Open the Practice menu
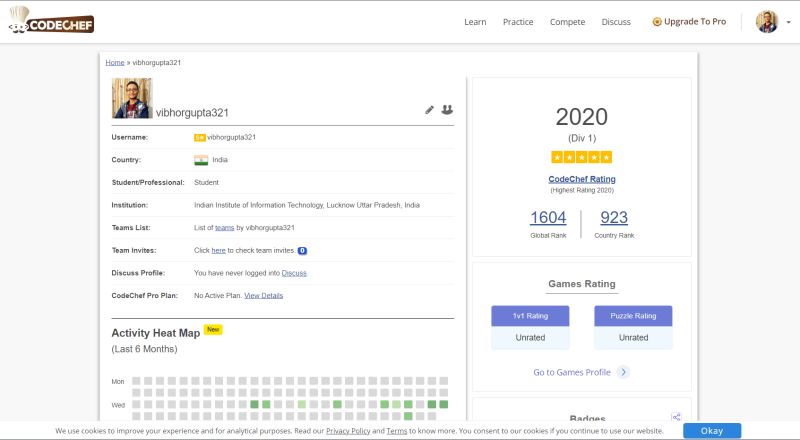Viewport: 800px width, 440px height. (518, 22)
